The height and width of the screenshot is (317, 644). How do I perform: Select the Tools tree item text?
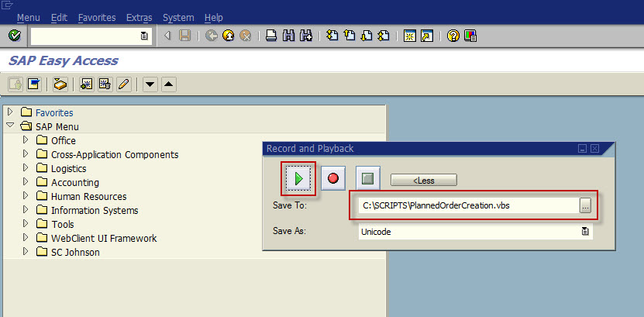(x=63, y=225)
